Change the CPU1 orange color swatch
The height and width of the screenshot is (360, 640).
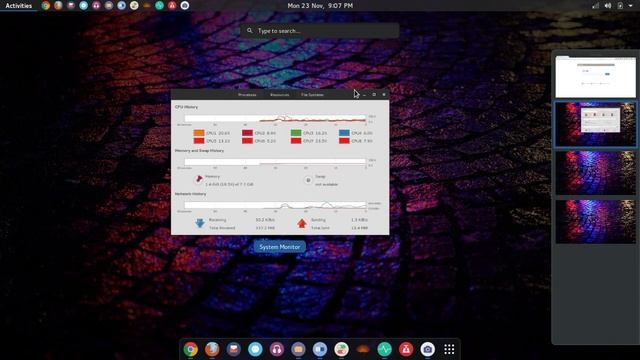pos(199,133)
